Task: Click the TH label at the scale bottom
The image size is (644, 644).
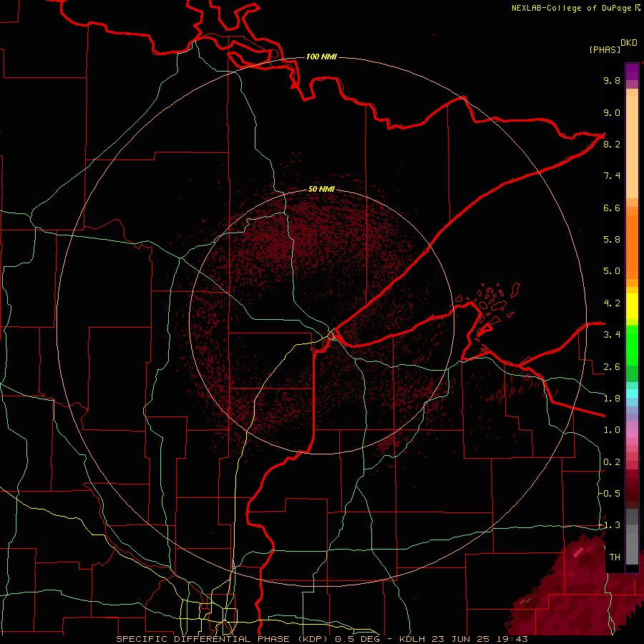Action: pyautogui.click(x=615, y=557)
